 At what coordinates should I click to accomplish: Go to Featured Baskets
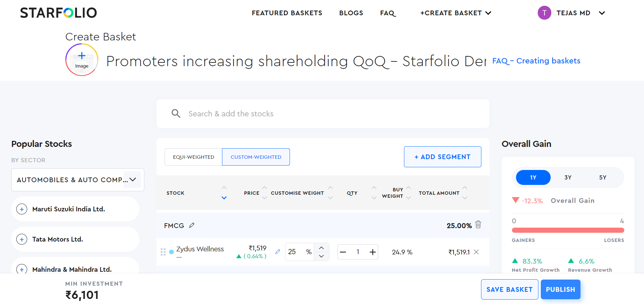pyautogui.click(x=287, y=13)
